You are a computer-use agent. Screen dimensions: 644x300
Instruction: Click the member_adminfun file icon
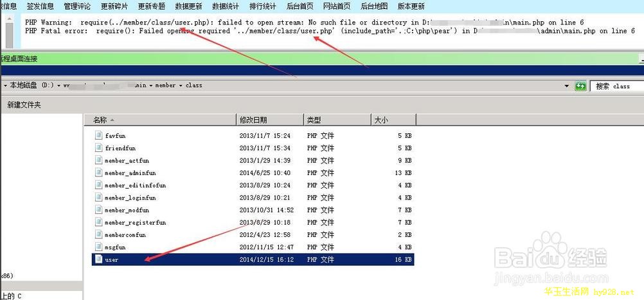point(98,173)
